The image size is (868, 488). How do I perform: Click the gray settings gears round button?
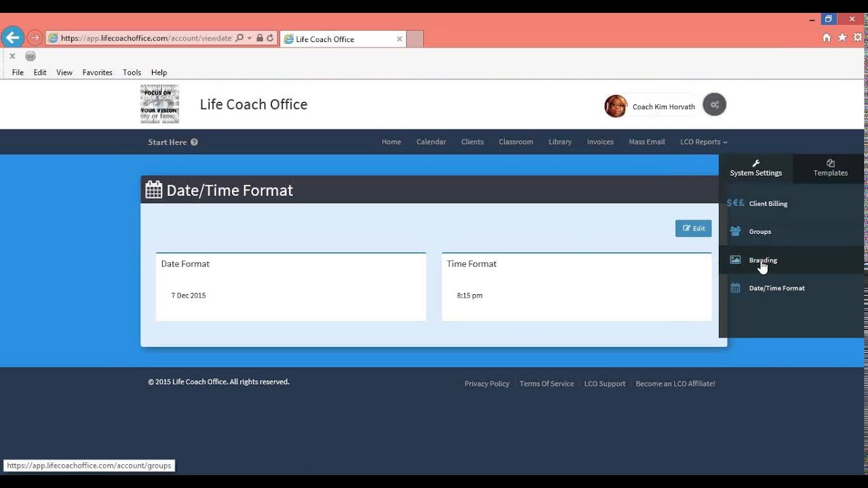pyautogui.click(x=714, y=104)
